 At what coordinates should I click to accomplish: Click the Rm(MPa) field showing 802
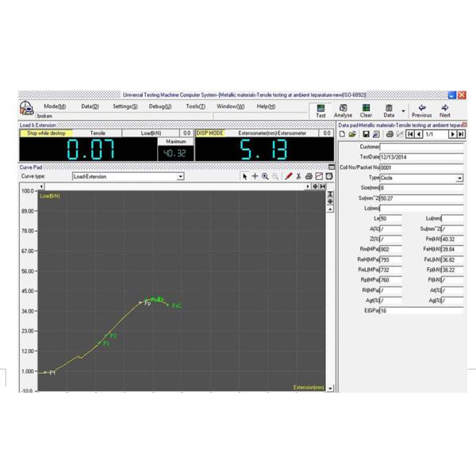click(x=390, y=249)
